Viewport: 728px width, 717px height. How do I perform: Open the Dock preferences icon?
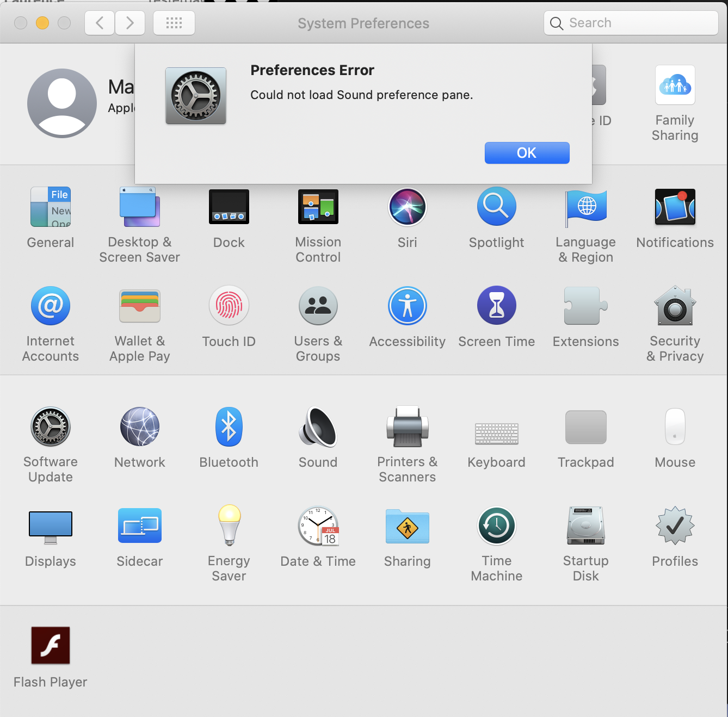(229, 207)
